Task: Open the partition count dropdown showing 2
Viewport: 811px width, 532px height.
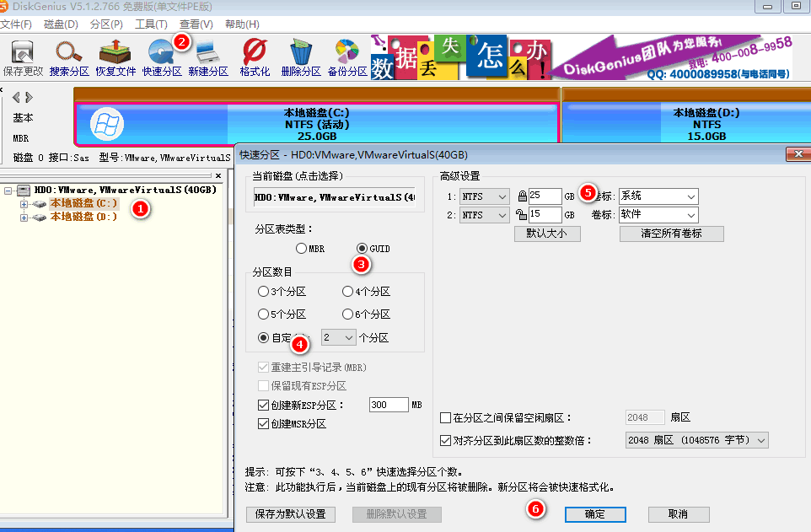Action: 338,336
